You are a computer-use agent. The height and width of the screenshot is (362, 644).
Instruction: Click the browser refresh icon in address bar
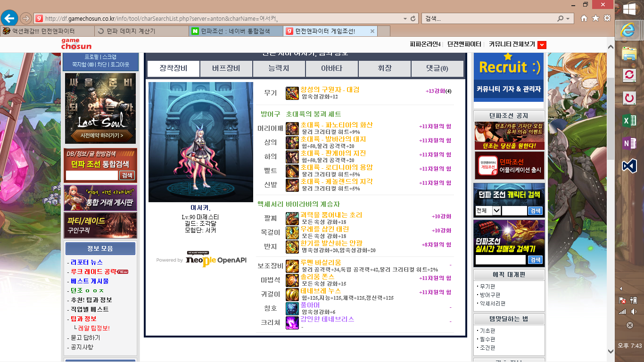pyautogui.click(x=413, y=18)
